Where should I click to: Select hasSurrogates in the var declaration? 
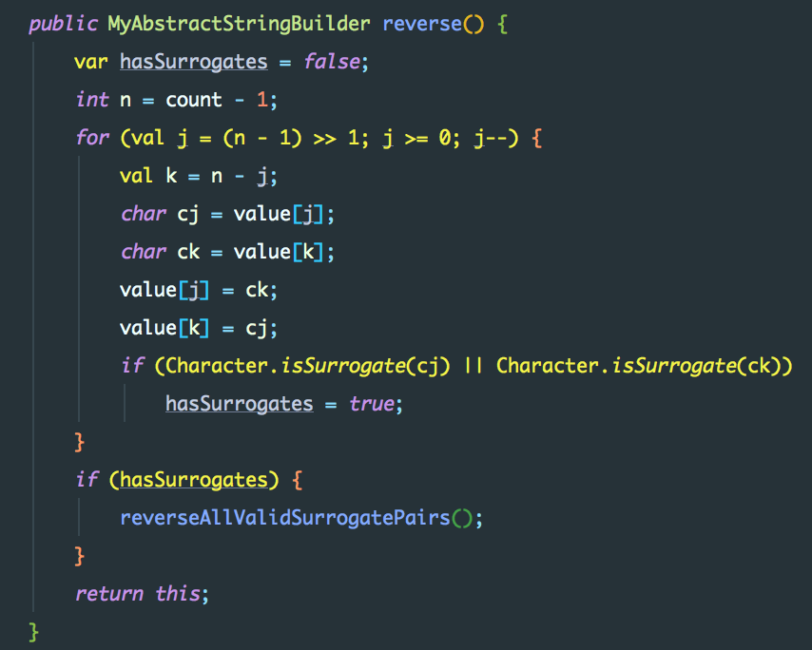coord(194,62)
